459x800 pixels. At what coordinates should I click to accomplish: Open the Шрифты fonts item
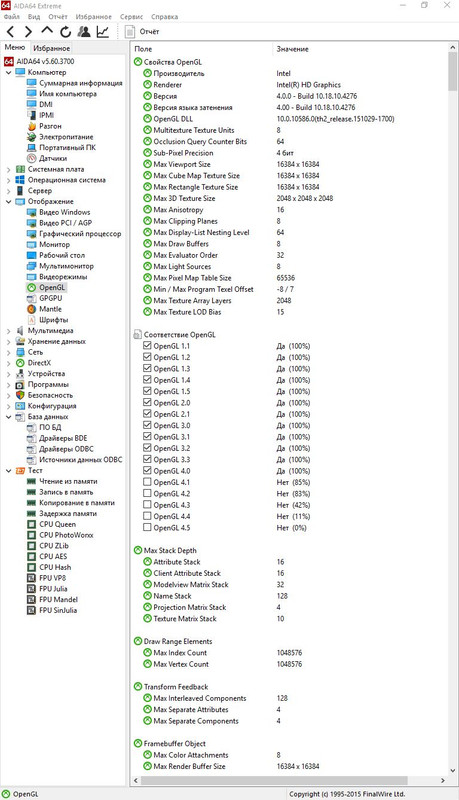[x=54, y=320]
